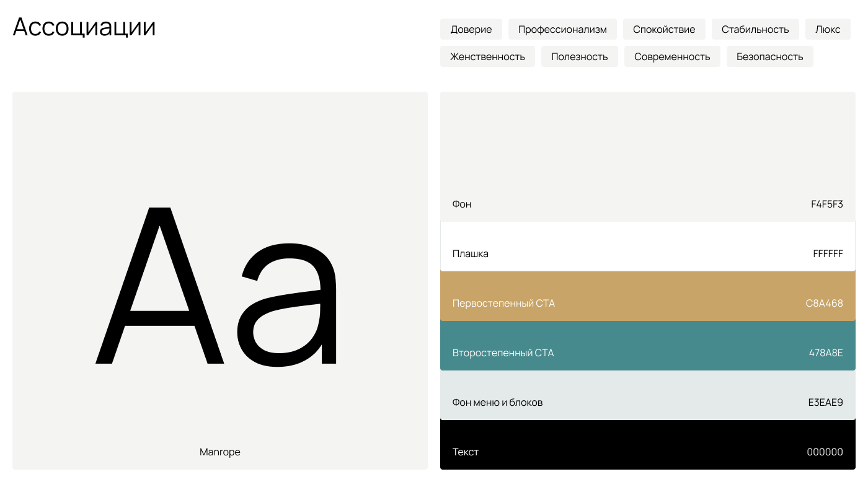Image resolution: width=868 pixels, height=482 pixels.
Task: Click the Спокойствие tag chip
Action: pyautogui.click(x=664, y=29)
